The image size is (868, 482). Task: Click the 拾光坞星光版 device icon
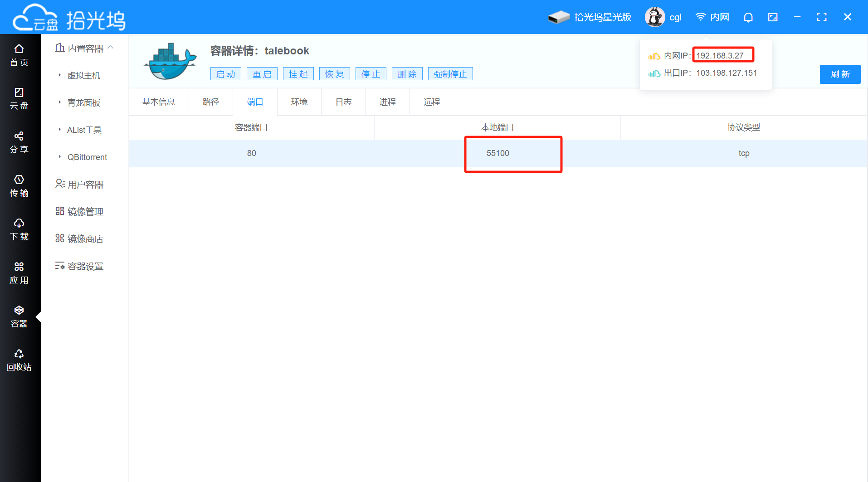coord(559,17)
